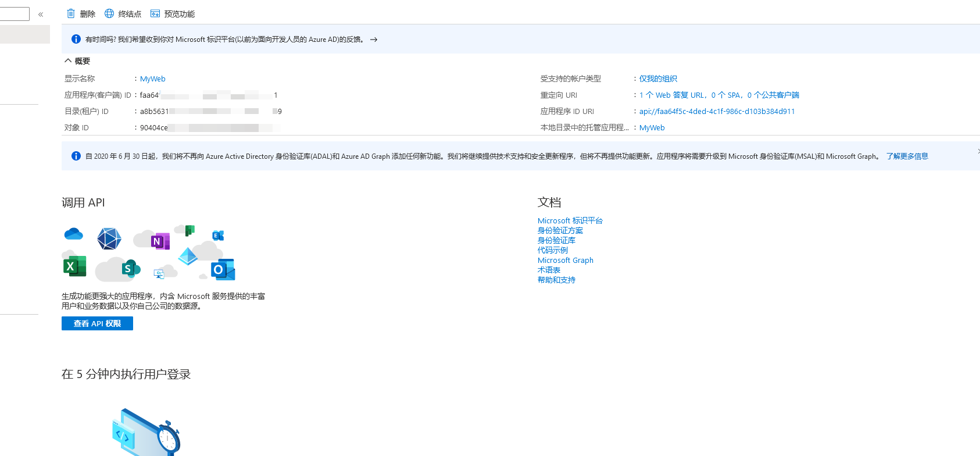Click the Exchange icon
This screenshot has height=456, width=980.
(x=218, y=236)
